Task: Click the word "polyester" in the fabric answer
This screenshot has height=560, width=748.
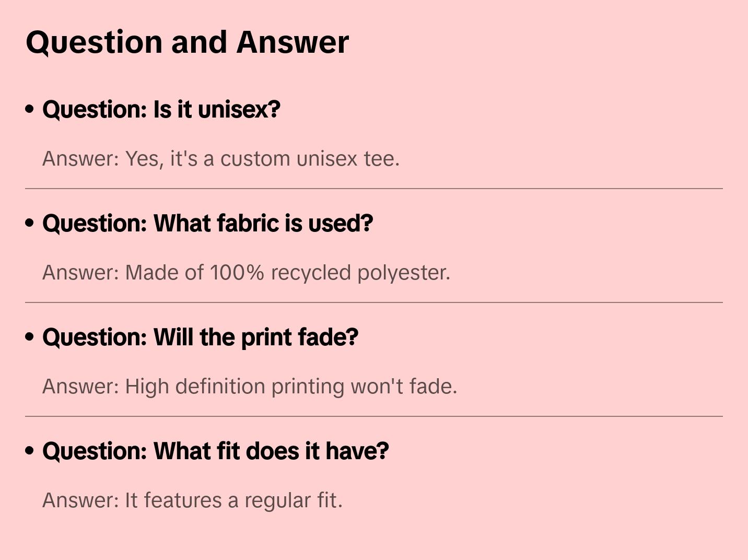Action: coord(403,273)
